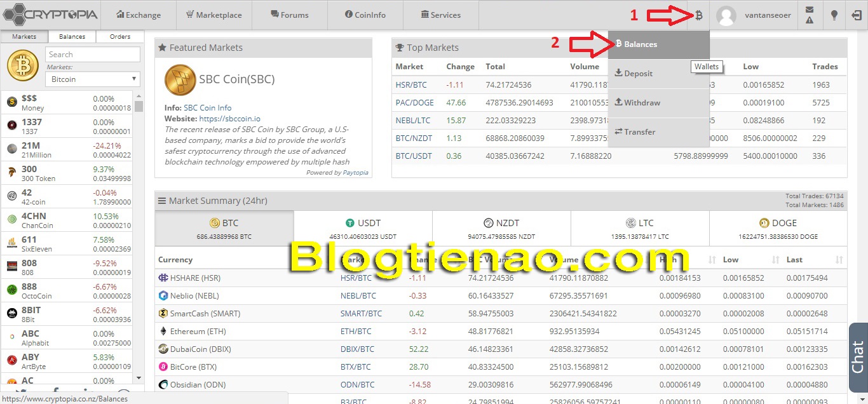Click the SBC Coin logo in Featured Markets

tap(180, 80)
